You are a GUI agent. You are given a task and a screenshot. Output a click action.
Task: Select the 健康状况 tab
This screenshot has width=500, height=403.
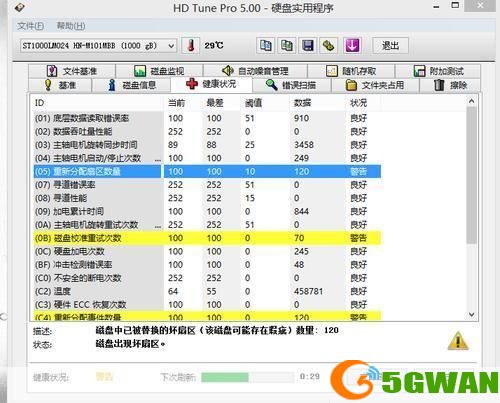coord(211,84)
